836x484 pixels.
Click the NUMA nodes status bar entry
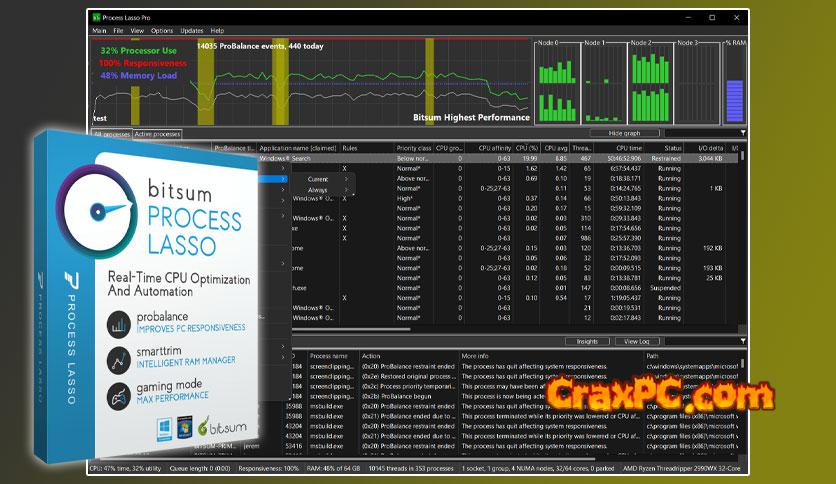[538, 469]
